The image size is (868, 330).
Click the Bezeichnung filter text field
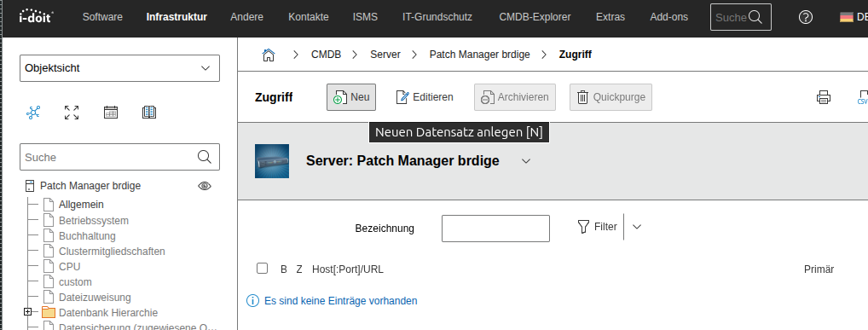pyautogui.click(x=495, y=229)
